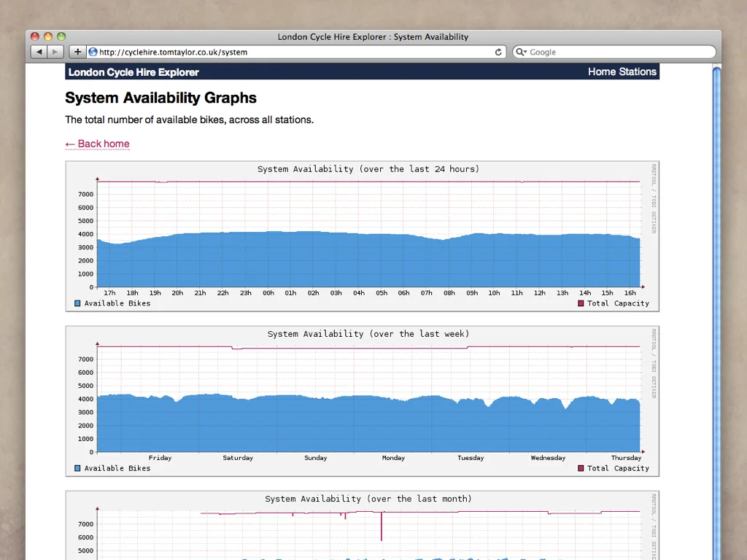Click the 12h label on the 24-hour axis
Screen dimensions: 747x560
click(539, 293)
